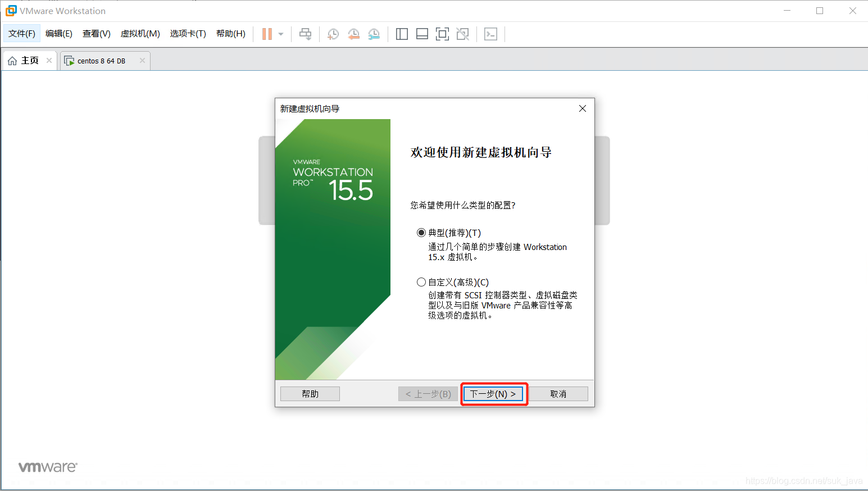Enter full screen mode icon
The width and height of the screenshot is (868, 491).
click(x=442, y=34)
